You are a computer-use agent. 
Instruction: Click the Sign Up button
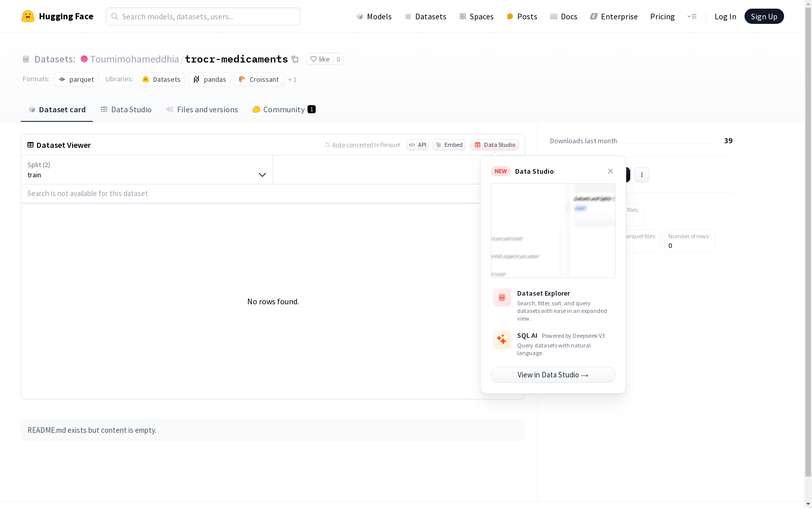pyautogui.click(x=764, y=16)
